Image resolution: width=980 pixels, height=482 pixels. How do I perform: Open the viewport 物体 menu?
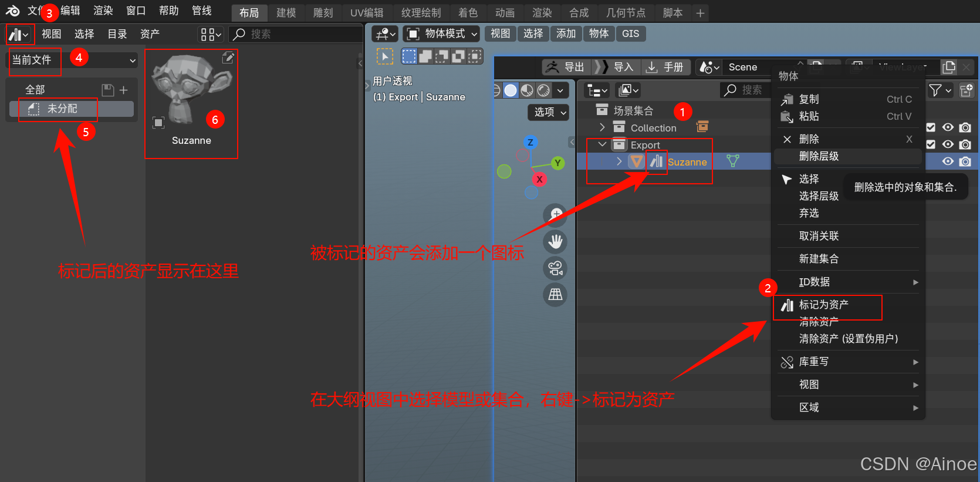click(599, 33)
